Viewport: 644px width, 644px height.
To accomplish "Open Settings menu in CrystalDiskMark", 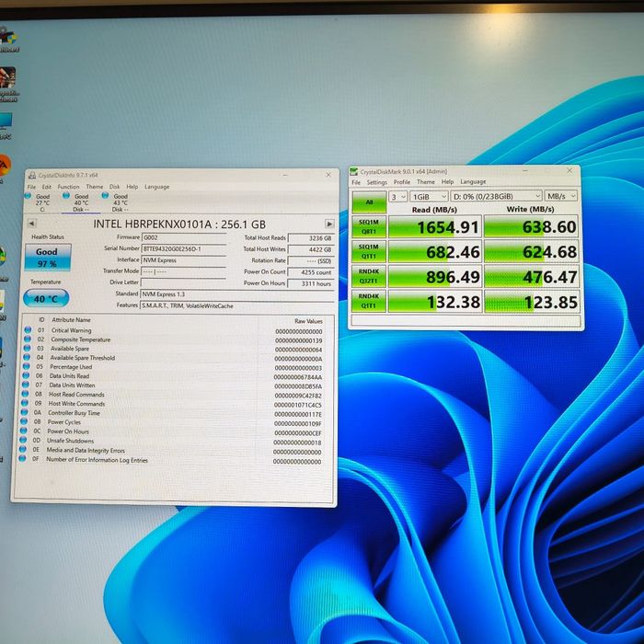I will pos(376,182).
